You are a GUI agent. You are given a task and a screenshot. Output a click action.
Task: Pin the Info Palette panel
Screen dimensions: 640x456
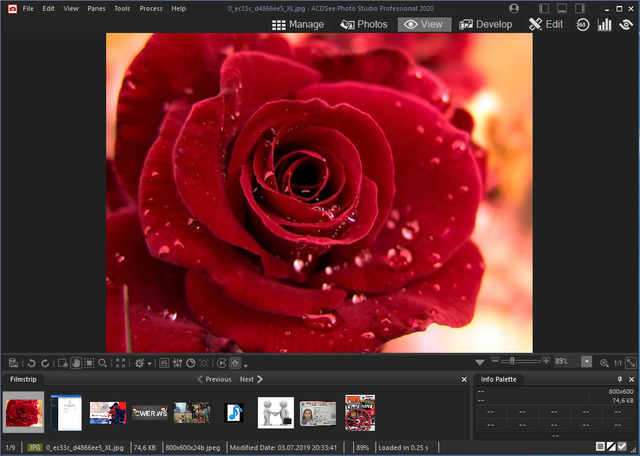(x=619, y=380)
